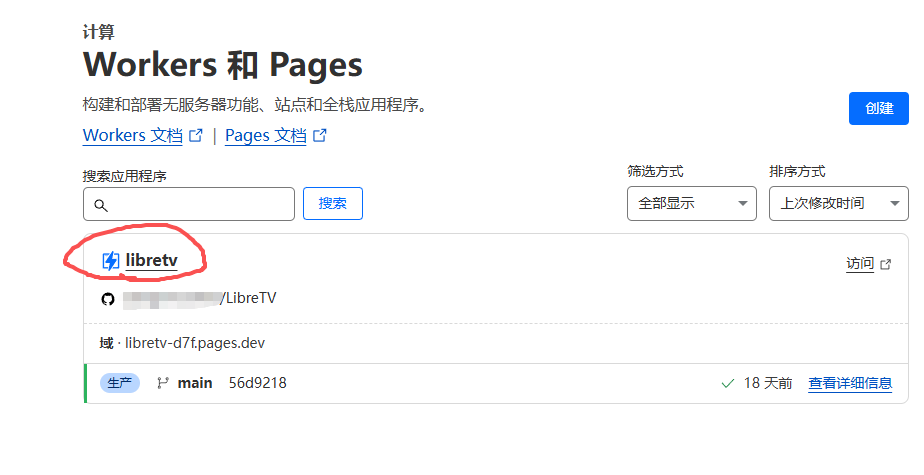Click the 生产 environment badge
This screenshot has height=475, width=924.
(x=119, y=383)
